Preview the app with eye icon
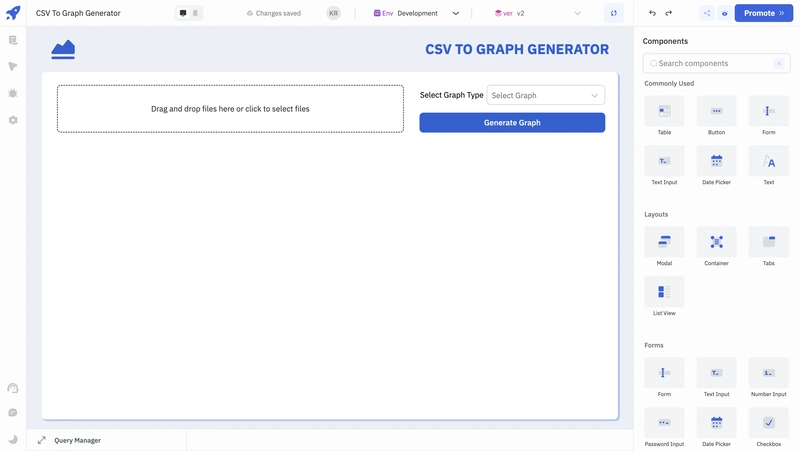This screenshot has height=451, width=800. pyautogui.click(x=724, y=13)
